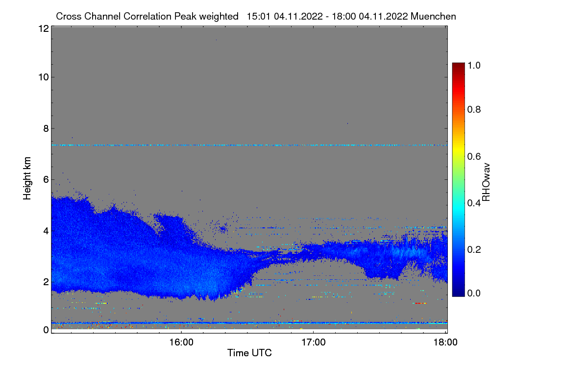588x392 pixels.
Task: Click the dark blue bottom of the colorbar
Action: click(x=458, y=292)
